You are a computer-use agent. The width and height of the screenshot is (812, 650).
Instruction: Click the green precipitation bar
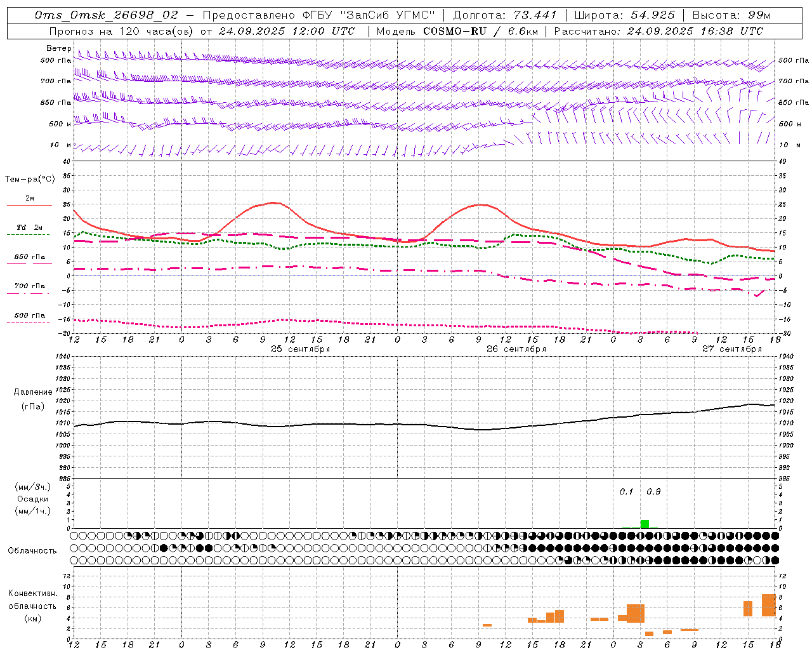(x=645, y=524)
